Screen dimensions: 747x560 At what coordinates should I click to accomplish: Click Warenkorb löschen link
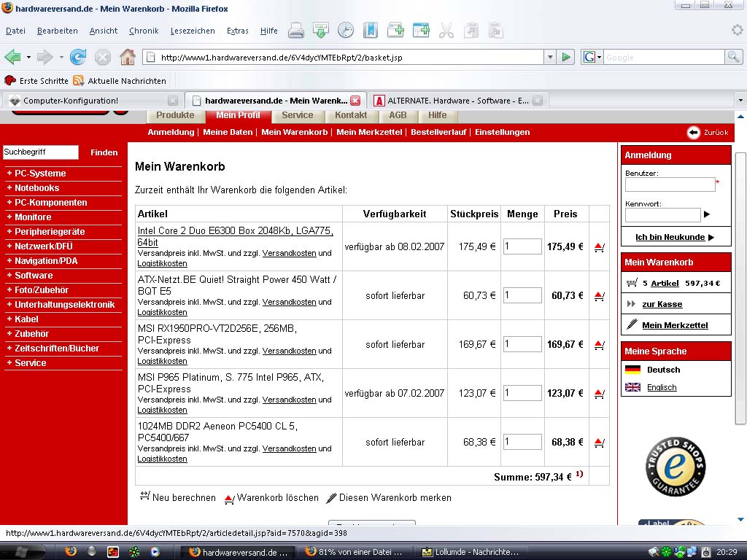click(x=271, y=497)
